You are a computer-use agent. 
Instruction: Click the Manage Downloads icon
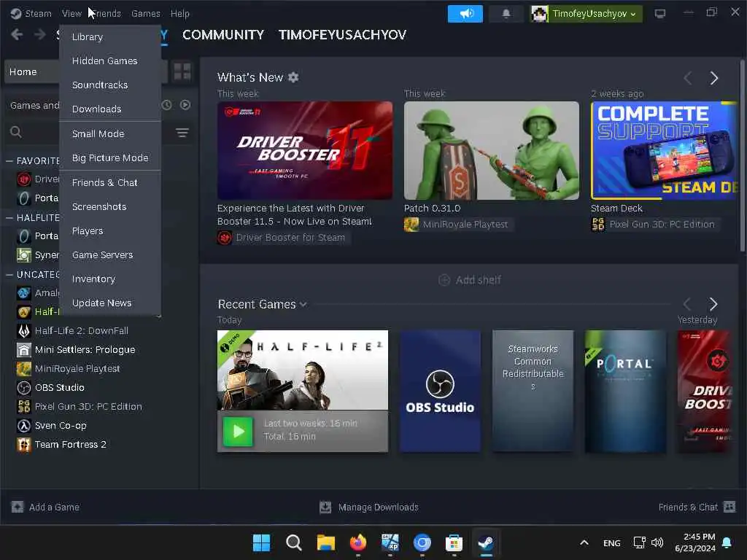[x=325, y=507]
